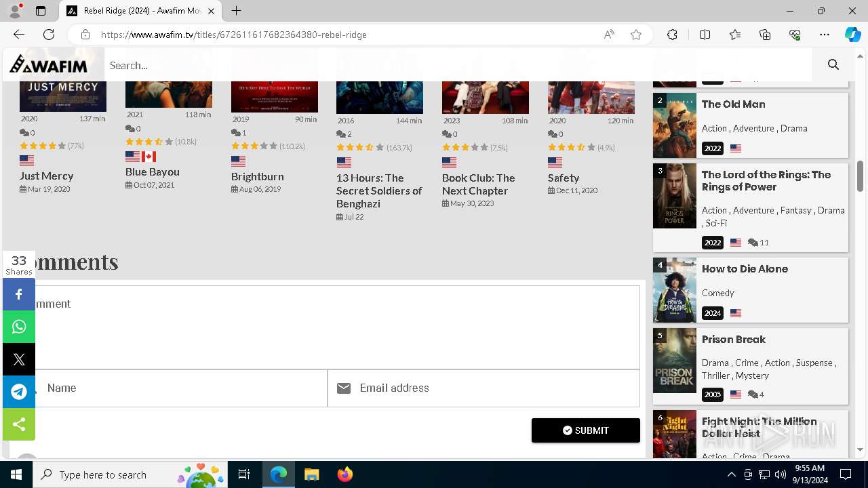Screen dimensions: 868x488
Task: Open the browser profile icon
Action: pyautogui.click(x=15, y=11)
